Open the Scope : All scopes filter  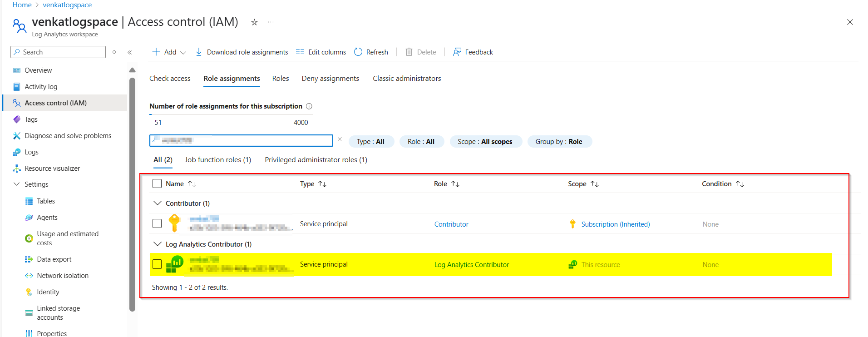pyautogui.click(x=485, y=142)
